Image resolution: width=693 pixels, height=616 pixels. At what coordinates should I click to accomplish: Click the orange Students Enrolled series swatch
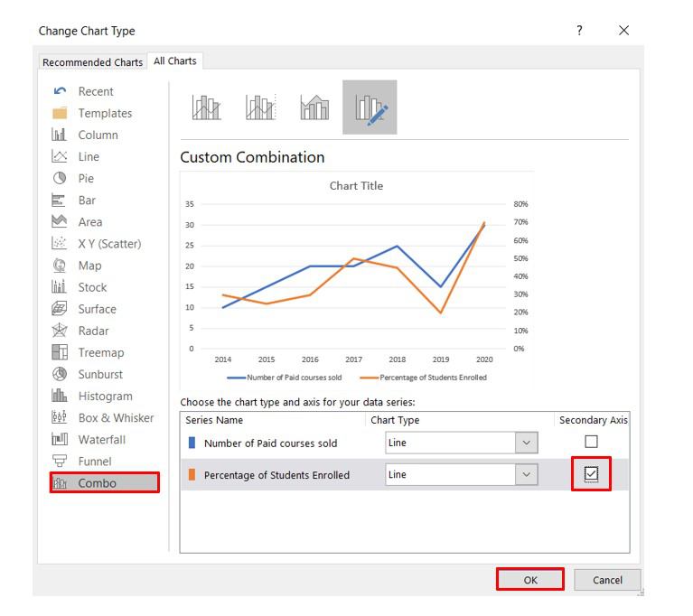(x=192, y=474)
